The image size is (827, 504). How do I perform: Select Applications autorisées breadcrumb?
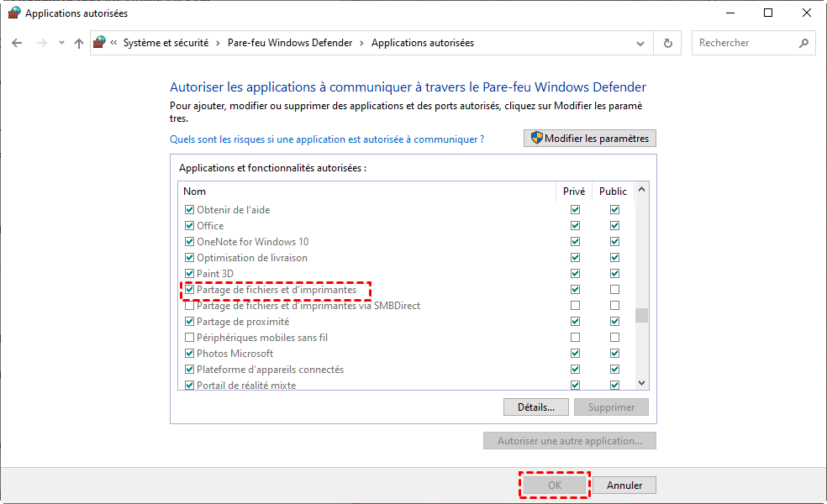coord(423,43)
